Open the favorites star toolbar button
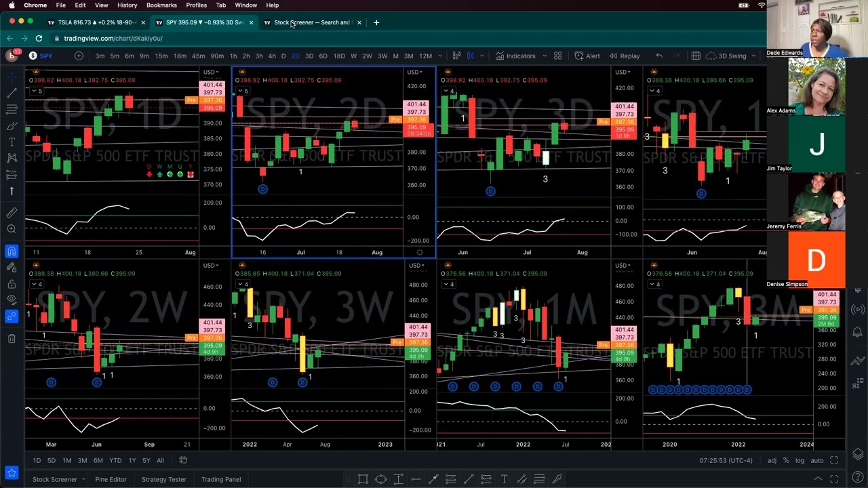The height and width of the screenshot is (488, 868). [12, 472]
